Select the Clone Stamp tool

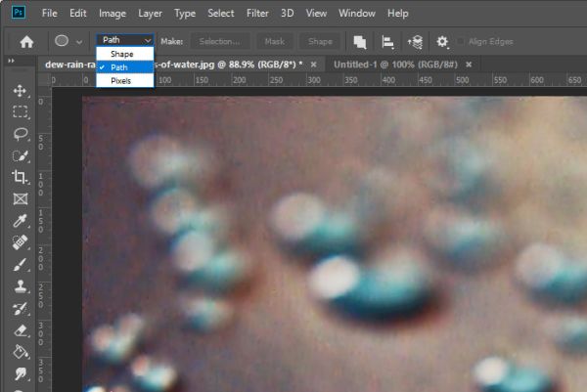(x=20, y=286)
